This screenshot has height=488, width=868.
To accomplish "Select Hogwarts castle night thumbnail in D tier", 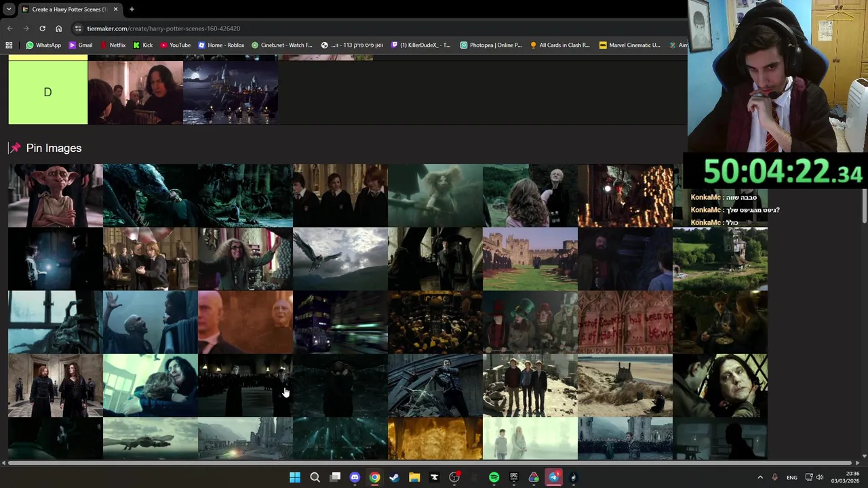I will [x=231, y=92].
